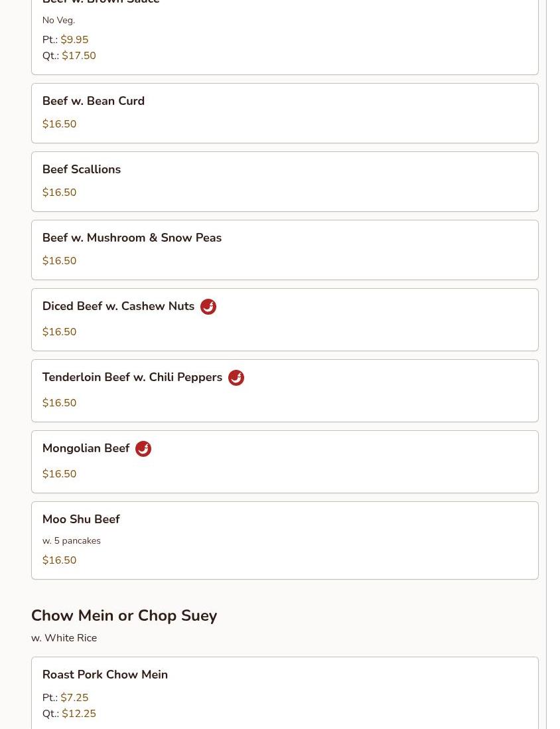Screen dimensions: 560x729
Task: Click the Qt. $17.50 price option
Action: [69, 56]
